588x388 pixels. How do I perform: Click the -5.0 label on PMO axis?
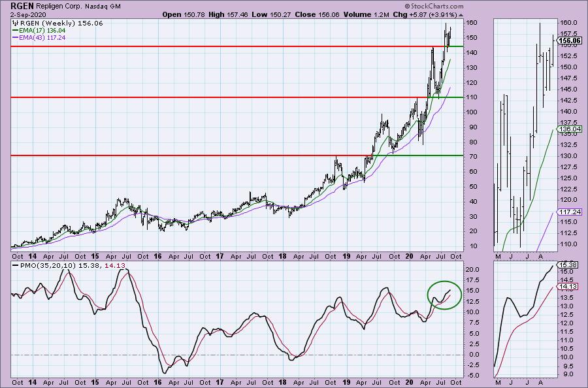[472, 376]
